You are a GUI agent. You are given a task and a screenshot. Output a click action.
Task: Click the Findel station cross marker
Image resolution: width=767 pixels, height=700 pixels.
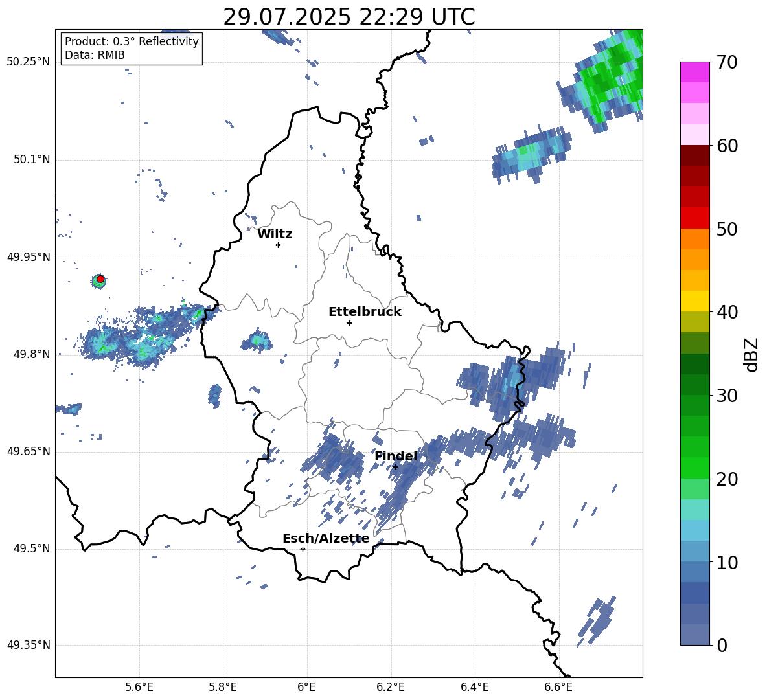(x=395, y=468)
